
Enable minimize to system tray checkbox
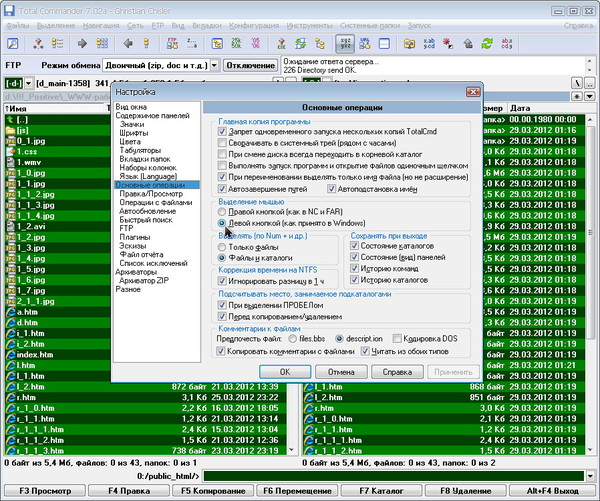222,143
